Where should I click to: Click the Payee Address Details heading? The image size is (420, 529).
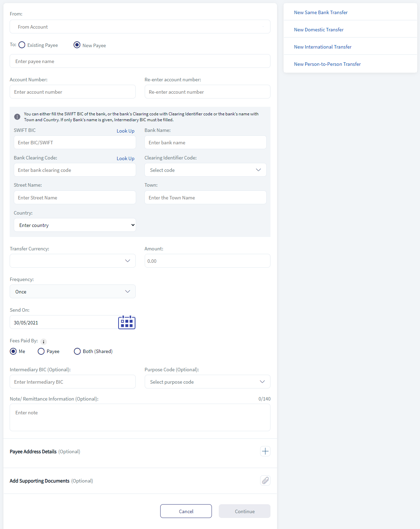(33, 452)
